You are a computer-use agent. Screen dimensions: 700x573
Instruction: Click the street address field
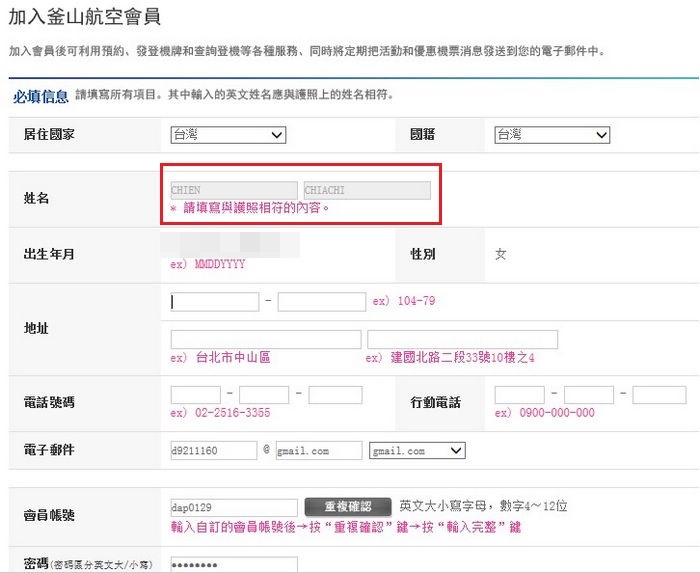click(462, 339)
